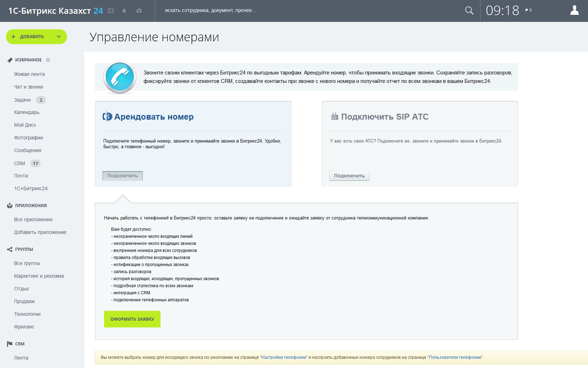Open the notifications bell icon
The height and width of the screenshot is (368, 588).
click(124, 11)
